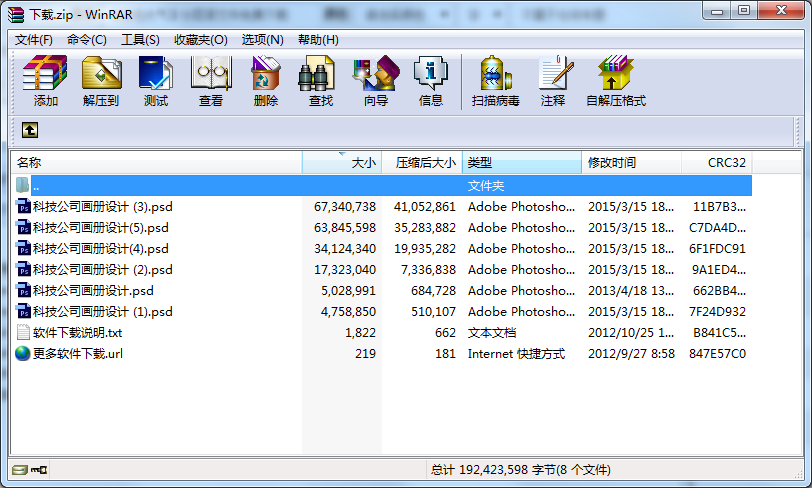Click the CRC32 value 6F1FDC91
The image size is (812, 488).
717,249
